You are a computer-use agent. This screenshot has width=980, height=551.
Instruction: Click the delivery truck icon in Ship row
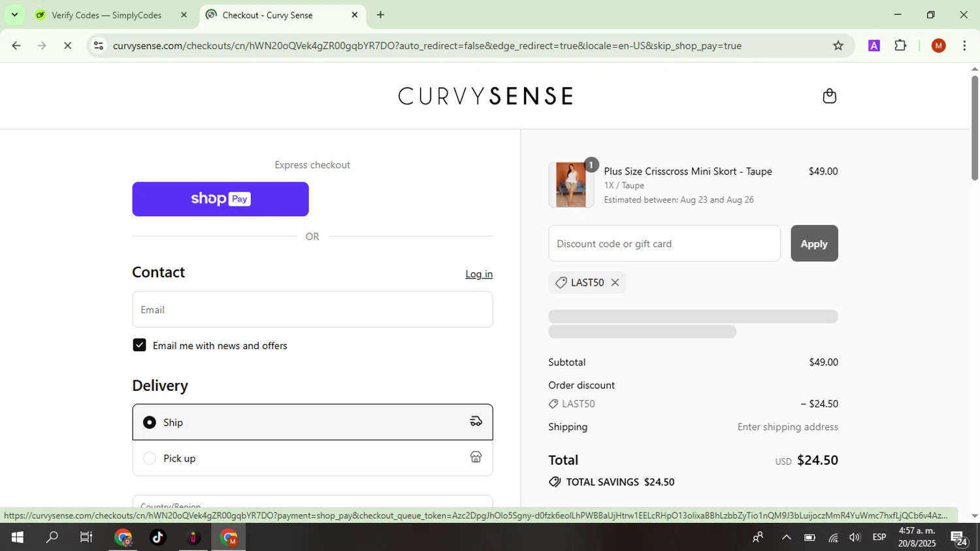(x=476, y=422)
